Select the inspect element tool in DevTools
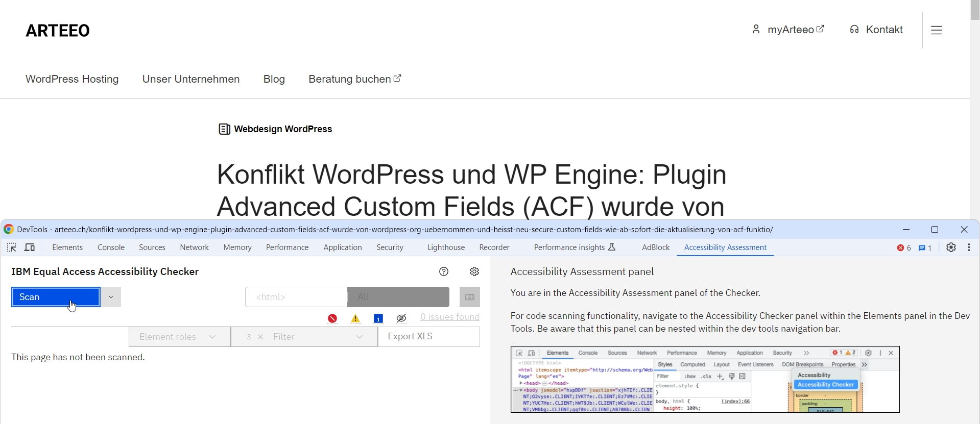The image size is (980, 424). tap(12, 247)
